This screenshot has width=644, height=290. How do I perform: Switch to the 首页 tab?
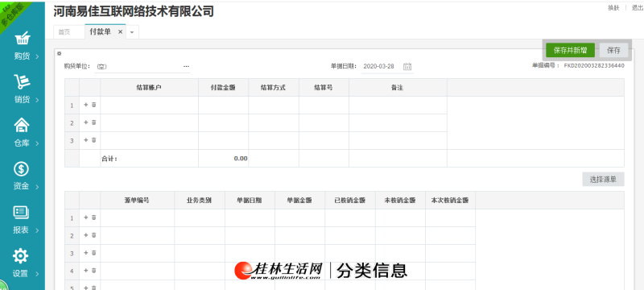[64, 32]
